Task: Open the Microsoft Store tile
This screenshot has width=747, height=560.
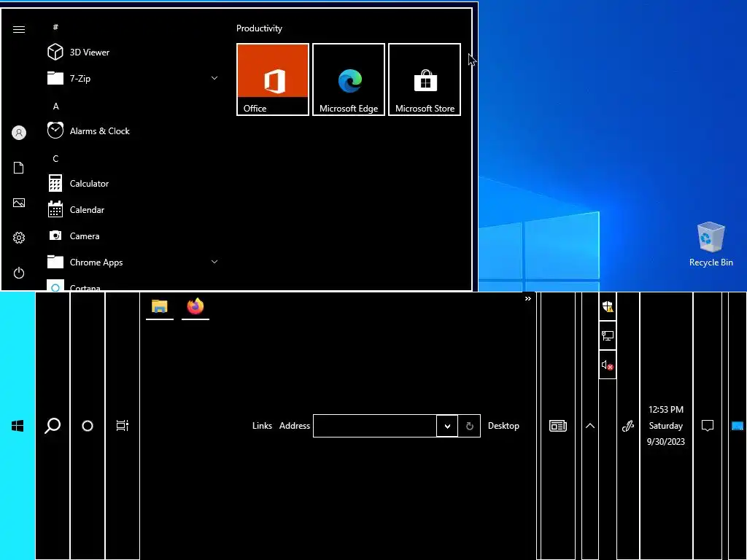Action: (x=425, y=79)
